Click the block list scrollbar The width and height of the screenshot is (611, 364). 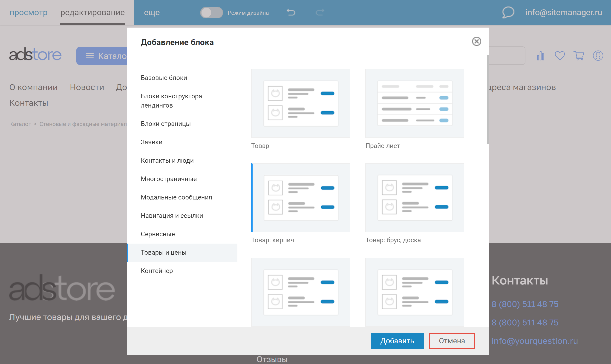[x=487, y=100]
